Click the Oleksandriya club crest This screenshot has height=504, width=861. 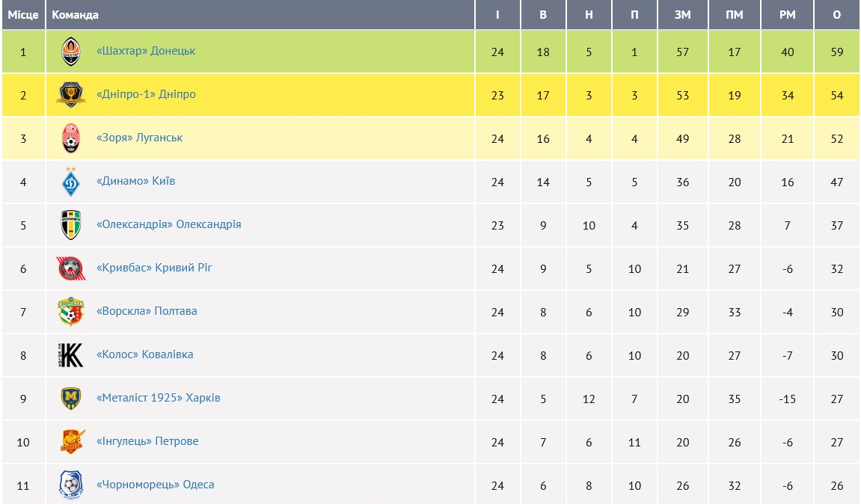(x=71, y=225)
